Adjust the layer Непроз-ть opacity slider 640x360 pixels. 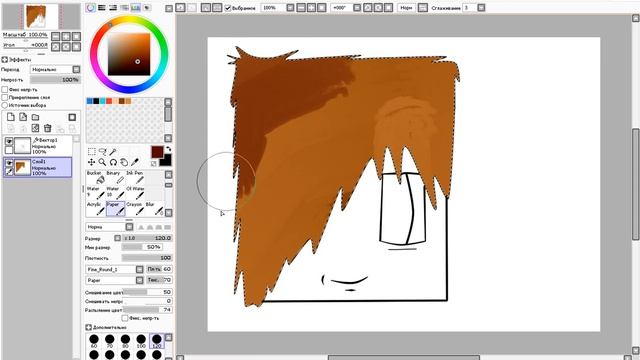pos(55,80)
